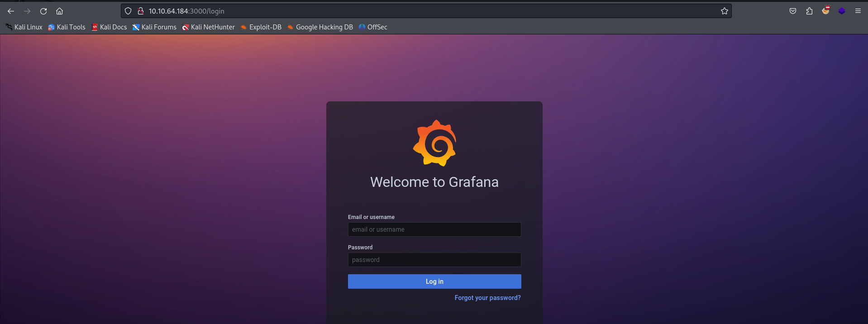Open the Google Hacking DB bookmark
Viewport: 868px width, 324px height.
[320, 27]
